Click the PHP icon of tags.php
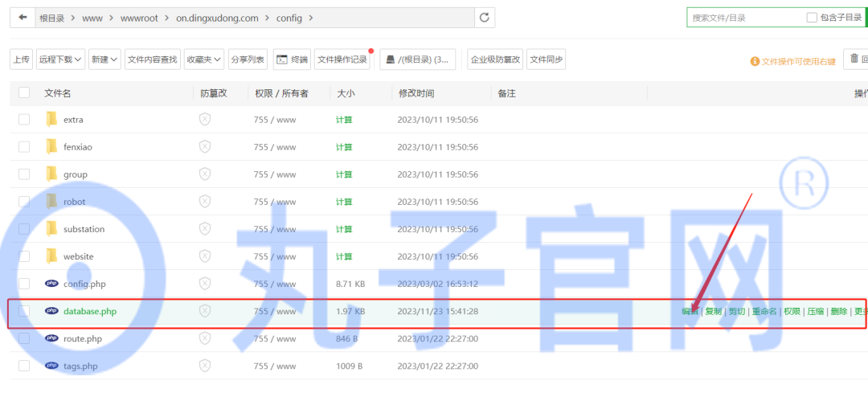 [x=51, y=366]
